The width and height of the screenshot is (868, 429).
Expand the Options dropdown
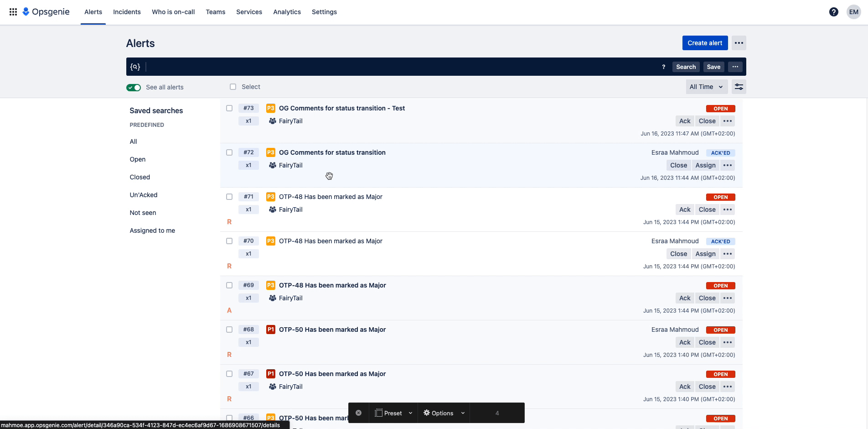coord(463,413)
